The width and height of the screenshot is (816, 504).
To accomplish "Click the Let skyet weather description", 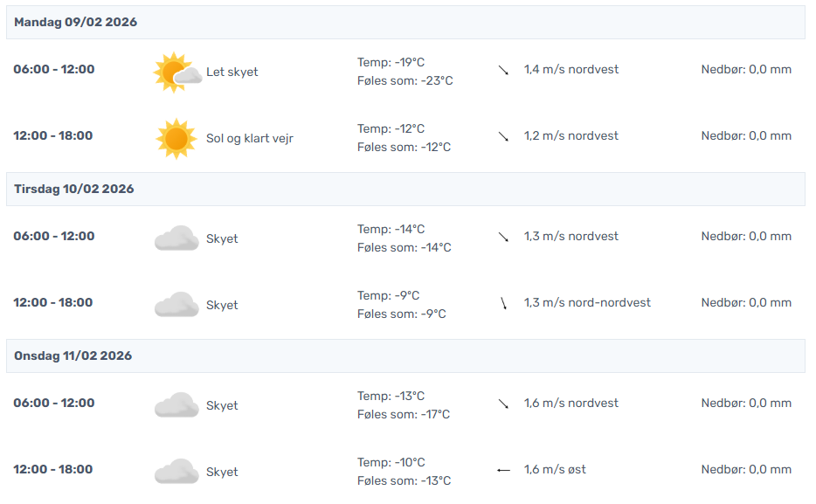I will tap(232, 72).
